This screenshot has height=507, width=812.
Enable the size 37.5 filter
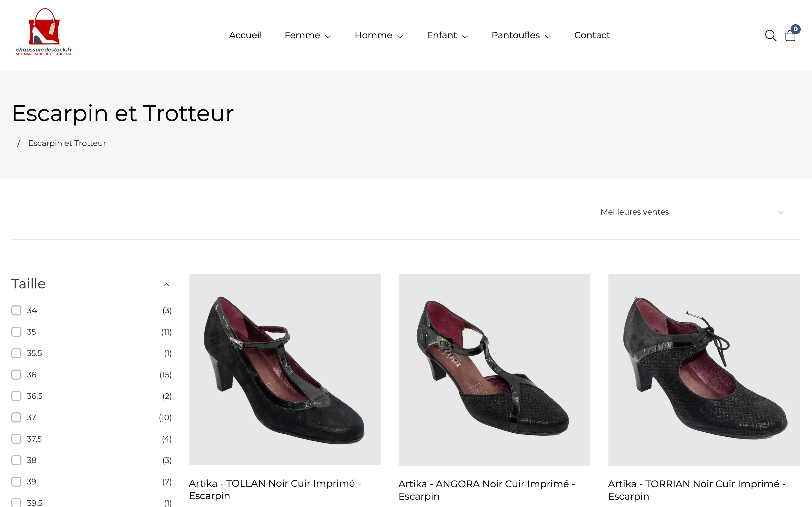click(x=16, y=439)
